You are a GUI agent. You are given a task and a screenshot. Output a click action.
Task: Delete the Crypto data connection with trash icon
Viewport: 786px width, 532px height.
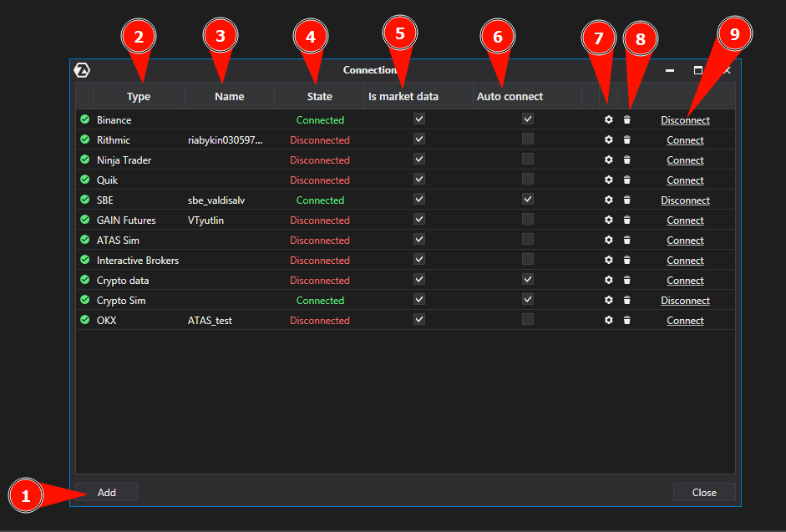(627, 280)
